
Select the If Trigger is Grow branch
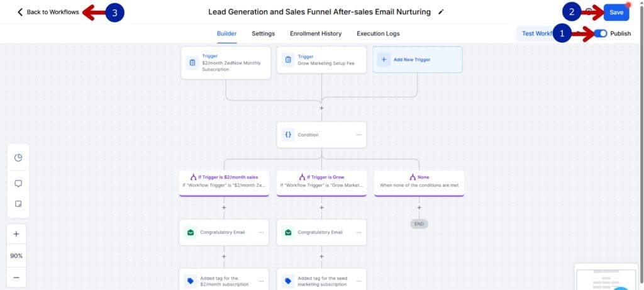[321, 183]
